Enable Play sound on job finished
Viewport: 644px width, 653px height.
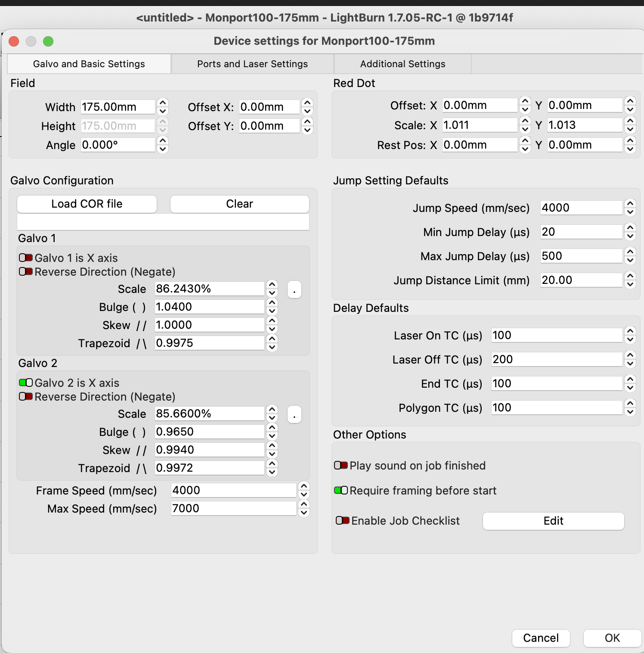coord(341,465)
